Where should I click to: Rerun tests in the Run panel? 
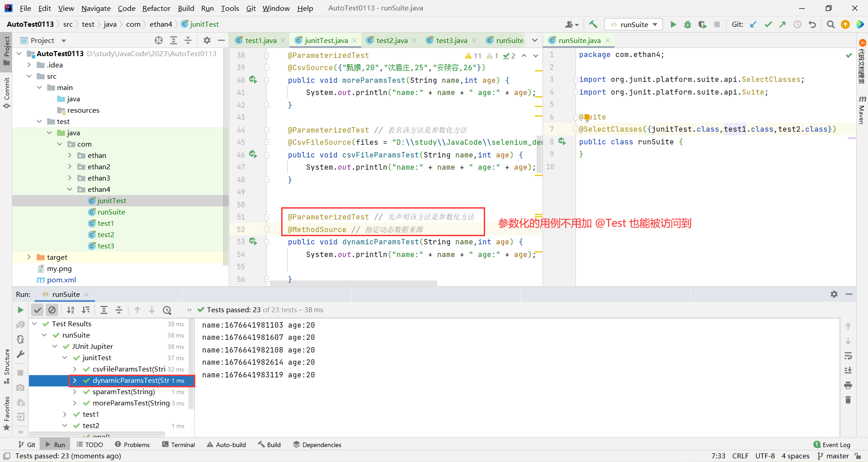(x=20, y=310)
